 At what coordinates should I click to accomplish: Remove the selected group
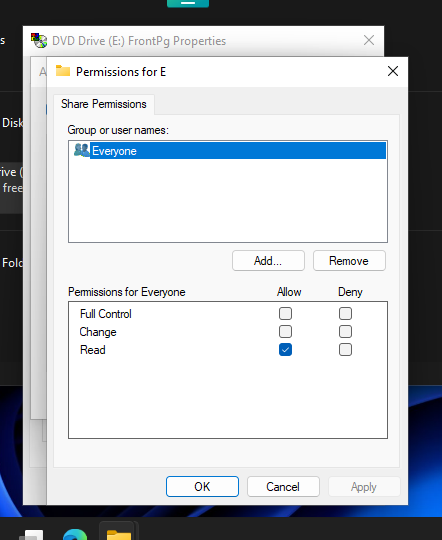pyautogui.click(x=349, y=261)
